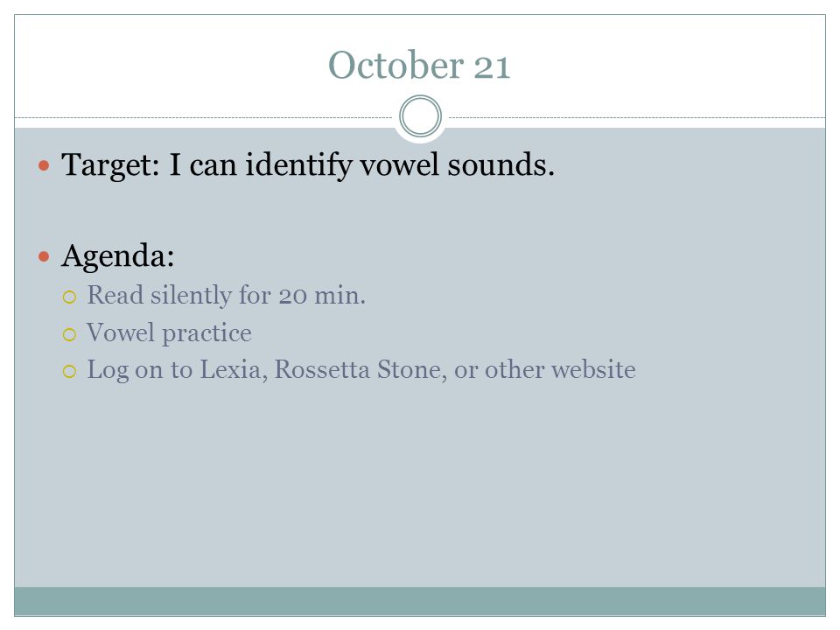Select the Vowel practice agenda item
The height and width of the screenshot is (630, 840).
coord(169,332)
